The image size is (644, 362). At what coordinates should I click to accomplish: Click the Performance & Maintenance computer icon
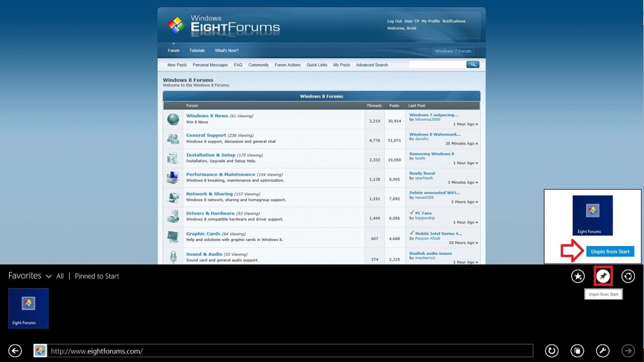pos(173,178)
